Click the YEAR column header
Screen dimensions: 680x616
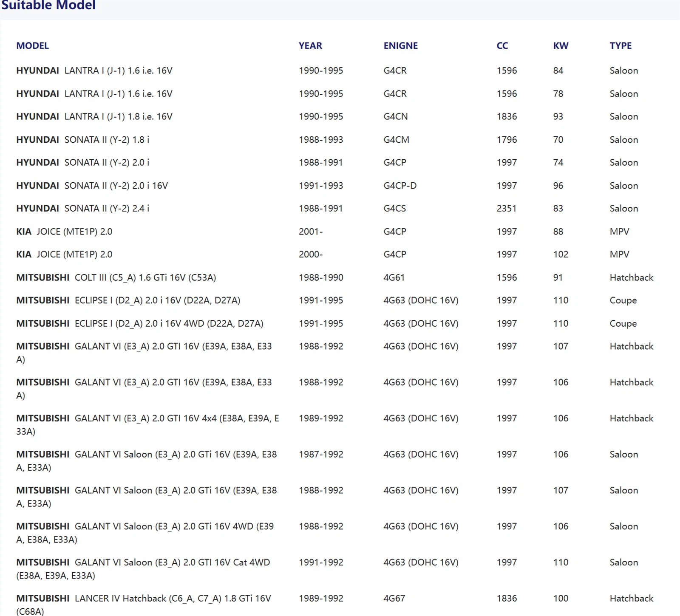[x=310, y=45]
